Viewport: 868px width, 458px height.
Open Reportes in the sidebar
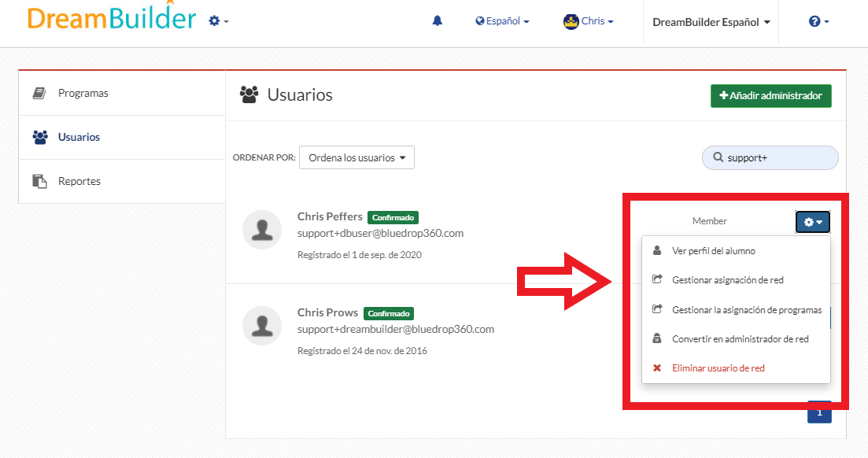(x=122, y=181)
